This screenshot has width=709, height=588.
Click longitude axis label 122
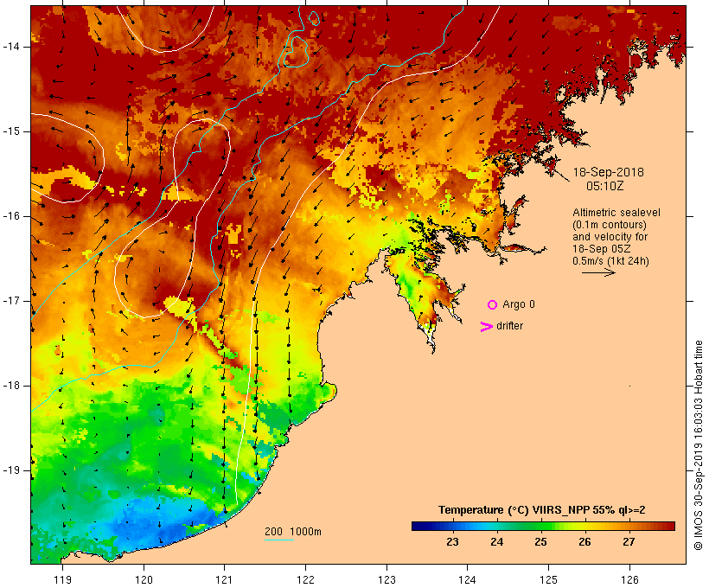(305, 579)
